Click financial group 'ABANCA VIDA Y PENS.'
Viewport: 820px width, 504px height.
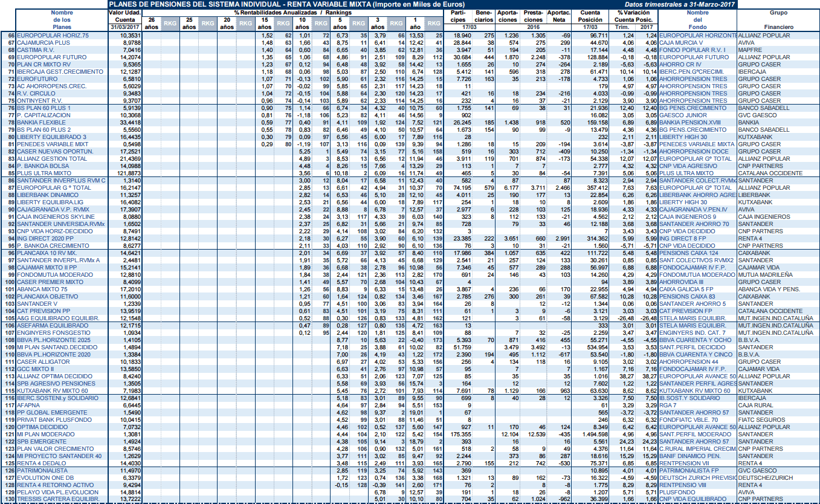[769, 289]
